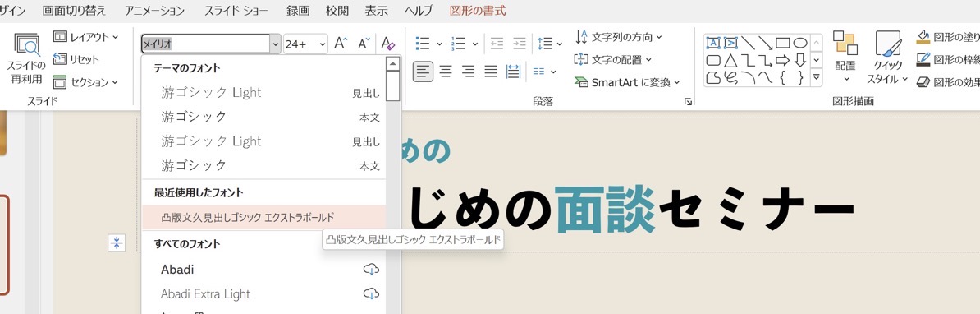
Task: Choose 凸版文久見出しゴシック エクストラボールド from recent fonts
Action: pos(263,218)
